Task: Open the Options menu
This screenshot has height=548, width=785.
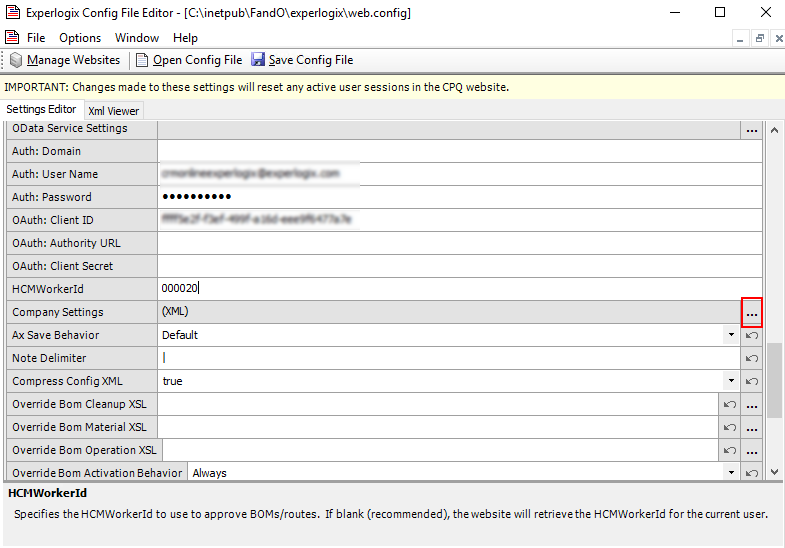Action: pos(80,38)
